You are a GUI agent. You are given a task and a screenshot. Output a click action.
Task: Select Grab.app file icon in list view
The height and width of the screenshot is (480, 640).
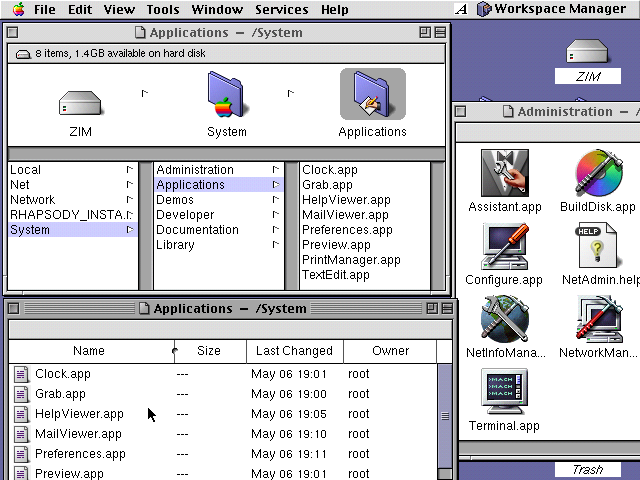tap(21, 394)
